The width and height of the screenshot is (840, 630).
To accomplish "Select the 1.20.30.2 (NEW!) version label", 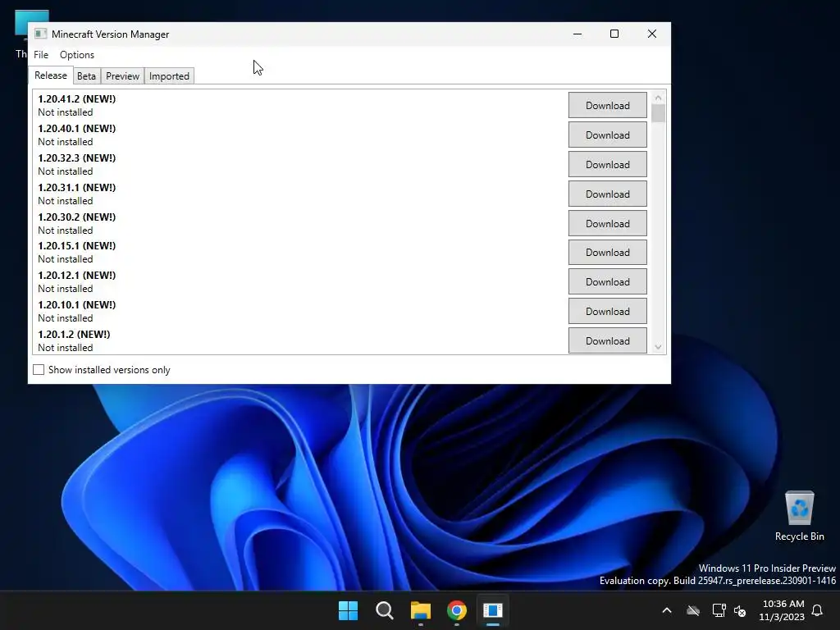I will click(x=76, y=217).
